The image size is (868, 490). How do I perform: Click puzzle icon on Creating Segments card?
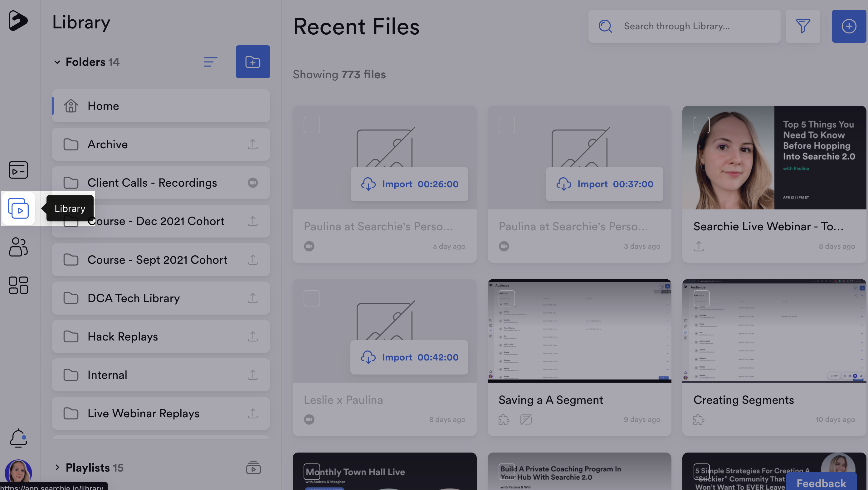pos(699,419)
